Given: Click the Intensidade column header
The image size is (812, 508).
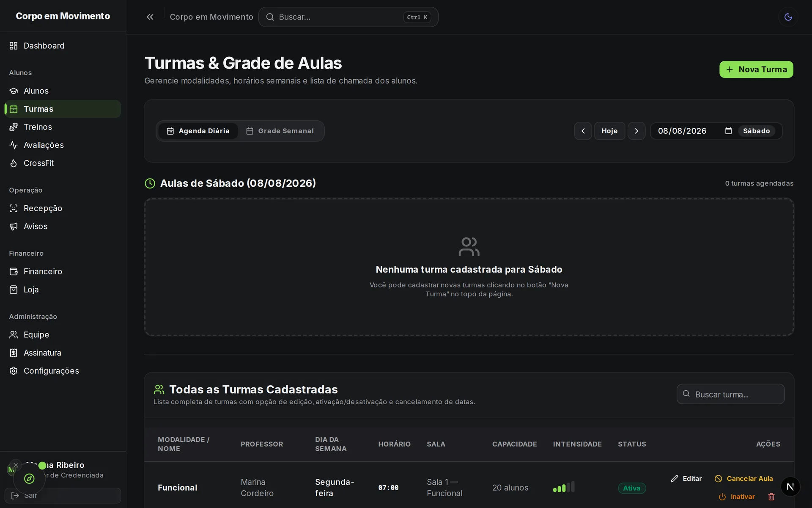Looking at the screenshot, I should pyautogui.click(x=577, y=444).
